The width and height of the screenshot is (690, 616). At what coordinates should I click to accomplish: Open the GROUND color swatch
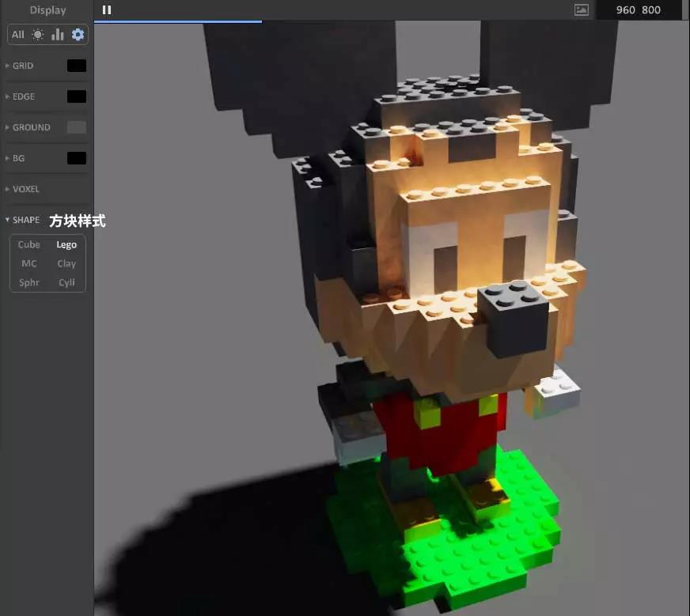tap(77, 127)
